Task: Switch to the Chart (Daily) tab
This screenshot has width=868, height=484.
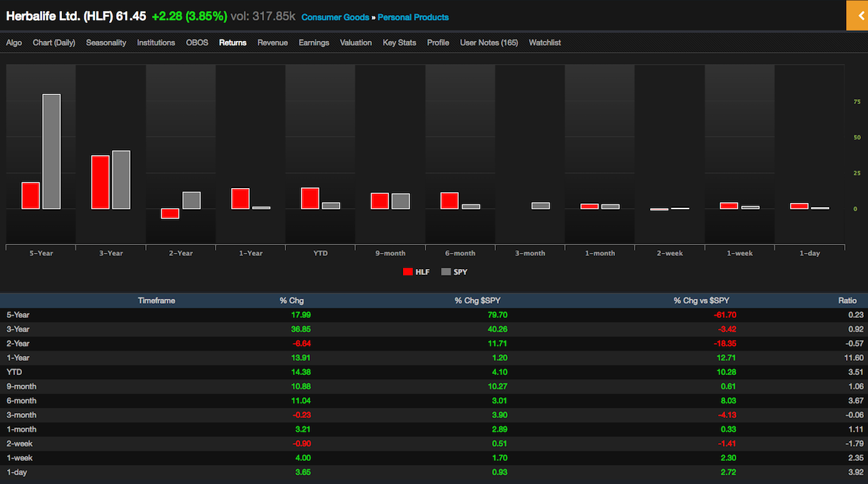Action: pyautogui.click(x=54, y=43)
